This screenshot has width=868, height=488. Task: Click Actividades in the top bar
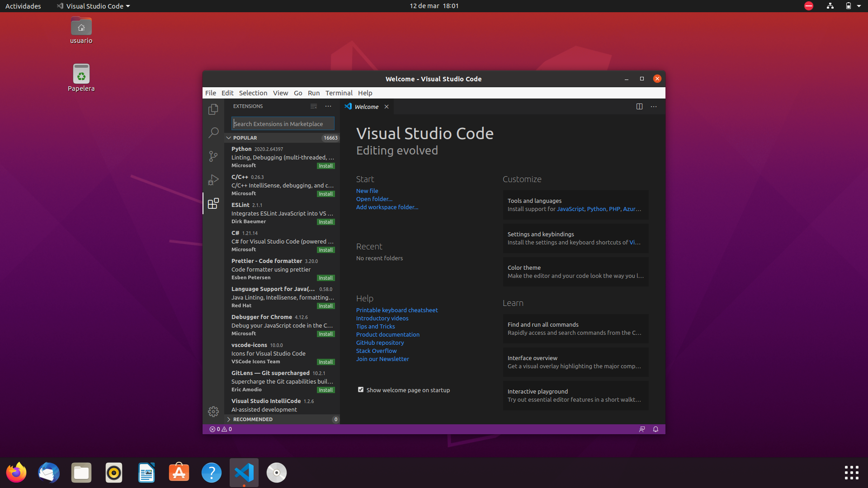(23, 6)
